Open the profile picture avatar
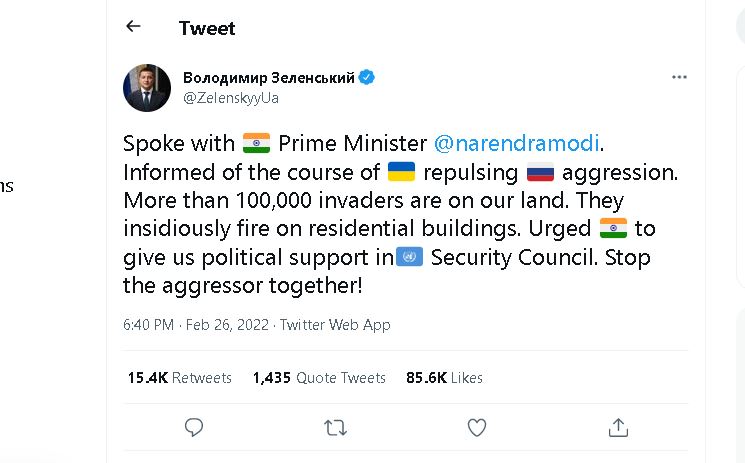745x463 pixels. click(x=147, y=88)
